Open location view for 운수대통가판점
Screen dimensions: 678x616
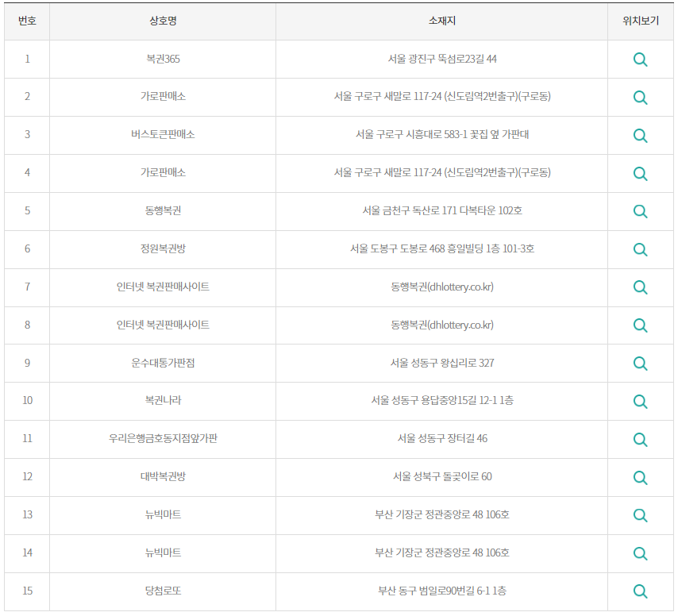[x=640, y=363]
